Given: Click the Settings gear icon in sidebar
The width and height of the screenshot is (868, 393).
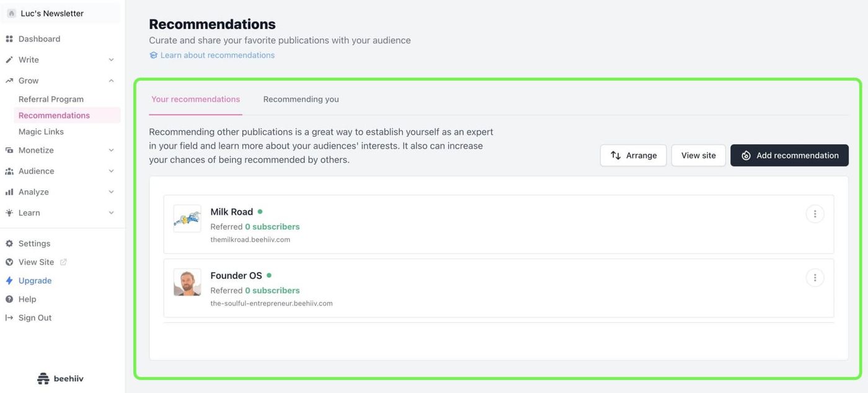Looking at the screenshot, I should click(x=9, y=244).
